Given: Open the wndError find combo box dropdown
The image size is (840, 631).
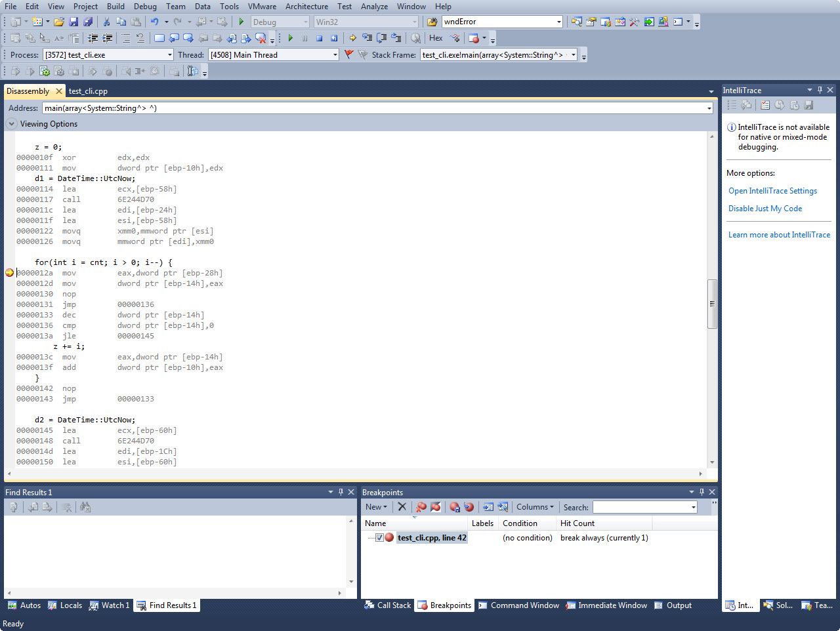Looking at the screenshot, I should coord(558,22).
